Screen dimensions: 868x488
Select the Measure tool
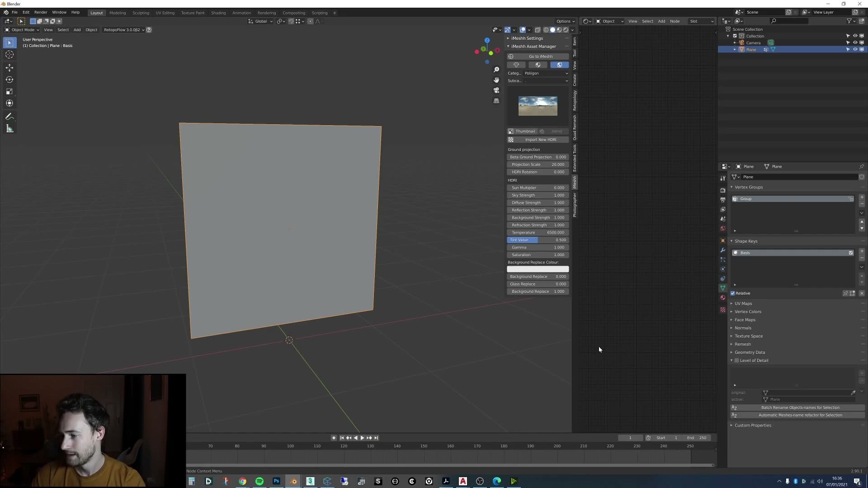(9, 129)
